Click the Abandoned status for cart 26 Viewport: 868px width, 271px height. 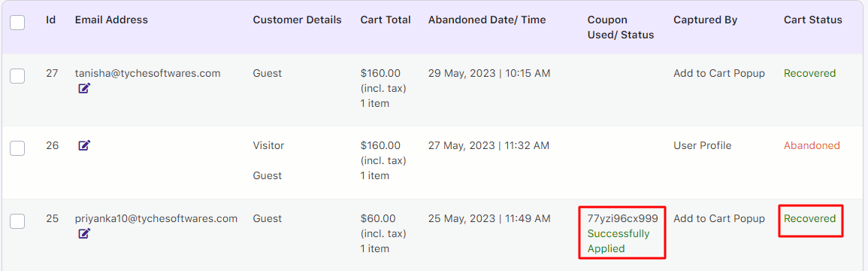pyautogui.click(x=812, y=146)
